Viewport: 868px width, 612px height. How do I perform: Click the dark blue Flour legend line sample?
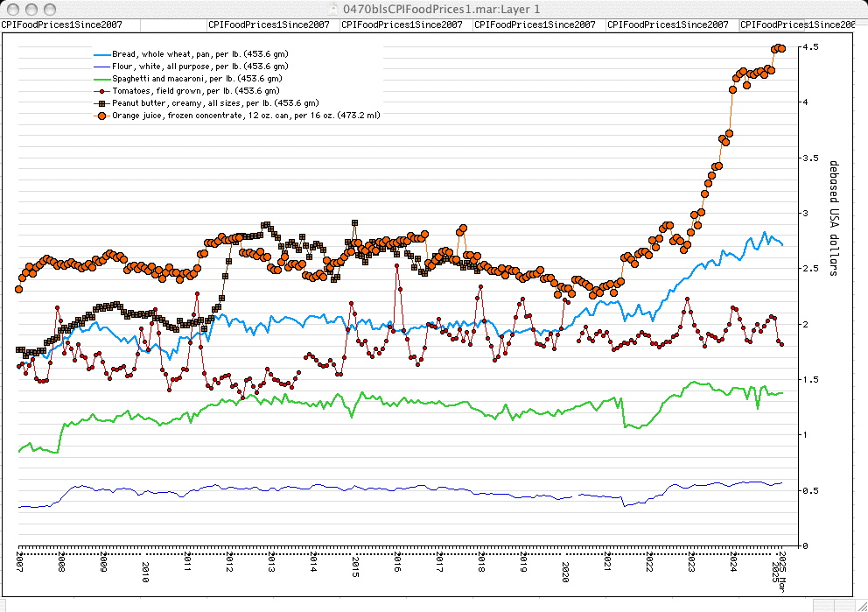101,67
